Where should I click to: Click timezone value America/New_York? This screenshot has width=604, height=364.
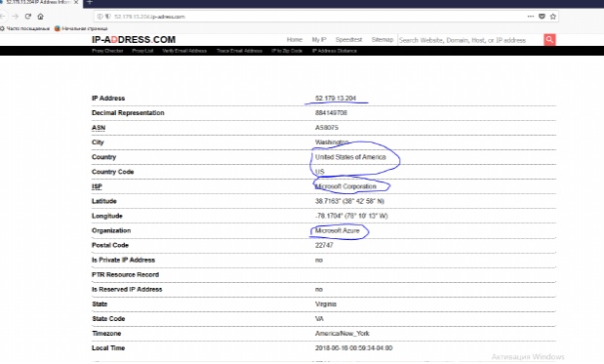click(x=342, y=334)
